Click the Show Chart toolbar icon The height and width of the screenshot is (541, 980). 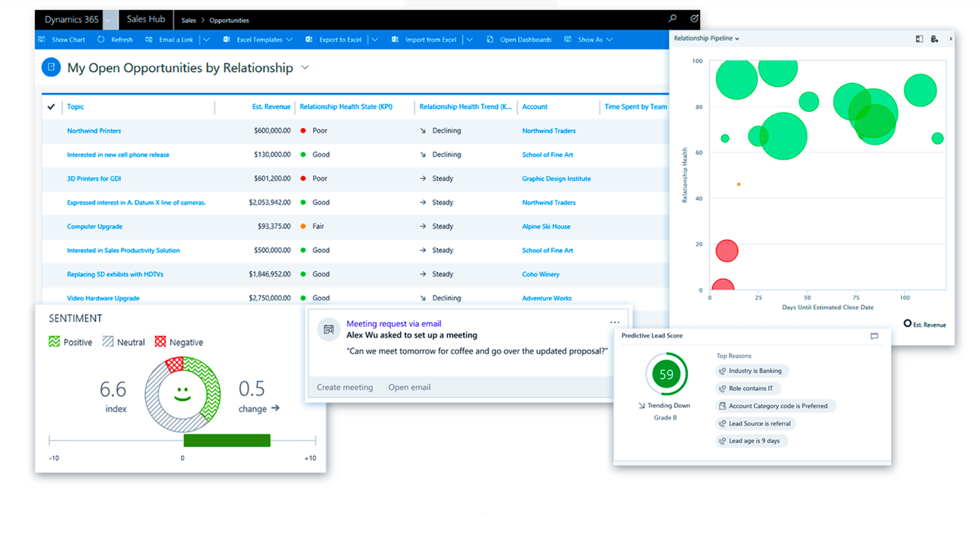42,39
